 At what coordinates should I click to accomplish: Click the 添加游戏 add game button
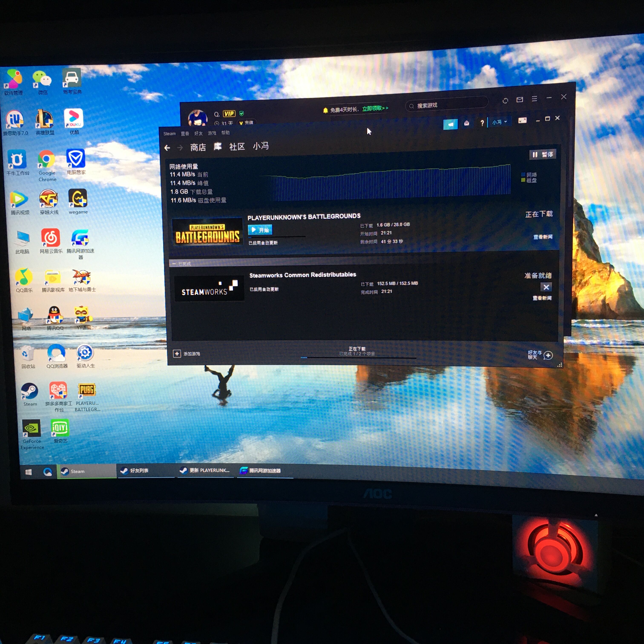(187, 354)
